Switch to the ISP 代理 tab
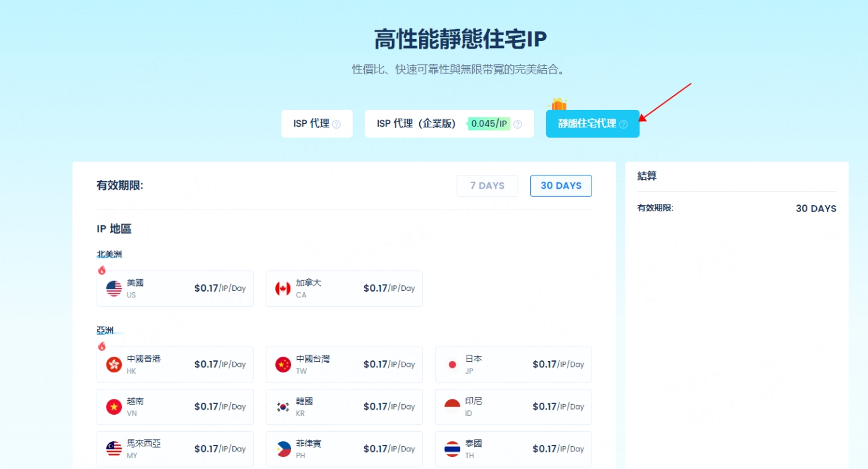 coord(311,124)
